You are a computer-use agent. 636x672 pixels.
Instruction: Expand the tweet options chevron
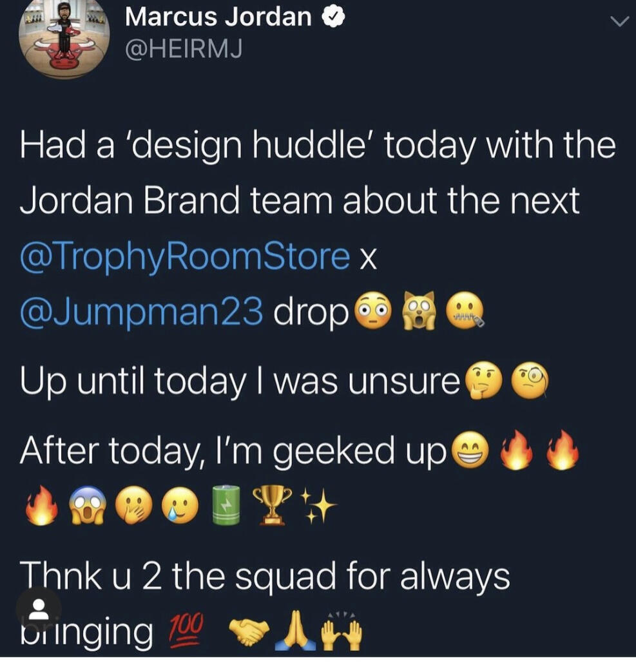tap(620, 22)
